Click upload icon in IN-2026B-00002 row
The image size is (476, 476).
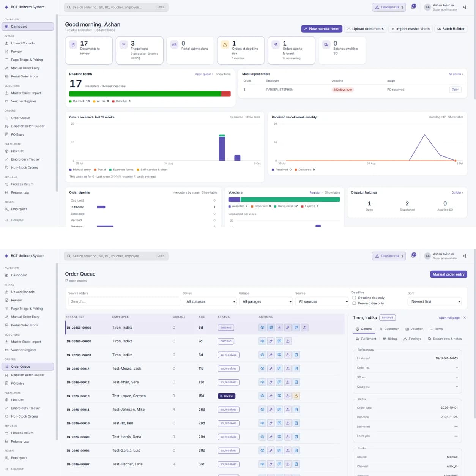288,341
